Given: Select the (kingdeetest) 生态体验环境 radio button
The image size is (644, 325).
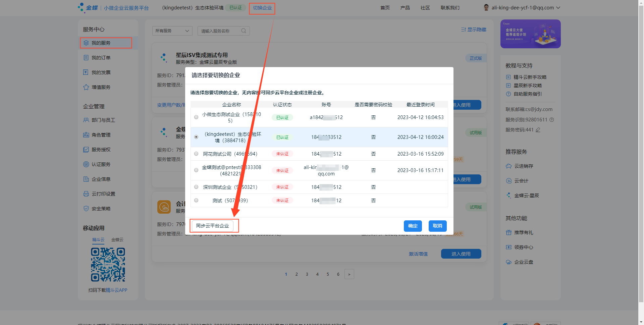Looking at the screenshot, I should 196,137.
